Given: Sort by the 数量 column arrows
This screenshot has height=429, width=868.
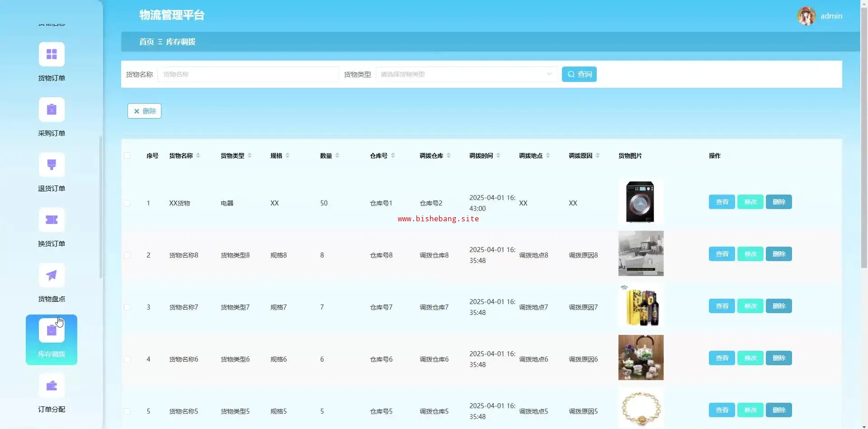Looking at the screenshot, I should click(x=337, y=156).
